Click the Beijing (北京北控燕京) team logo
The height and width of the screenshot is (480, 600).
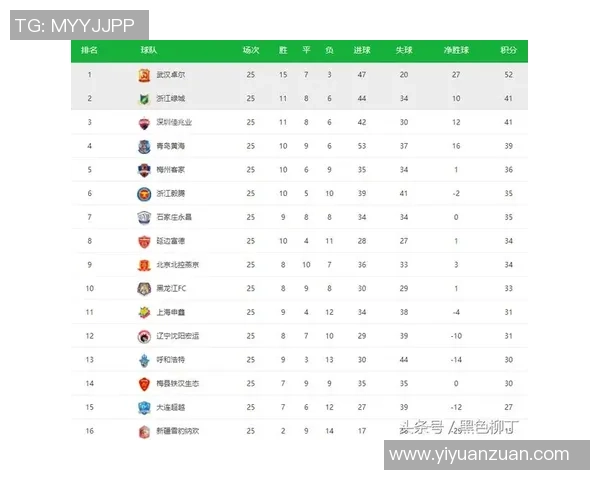point(144,265)
